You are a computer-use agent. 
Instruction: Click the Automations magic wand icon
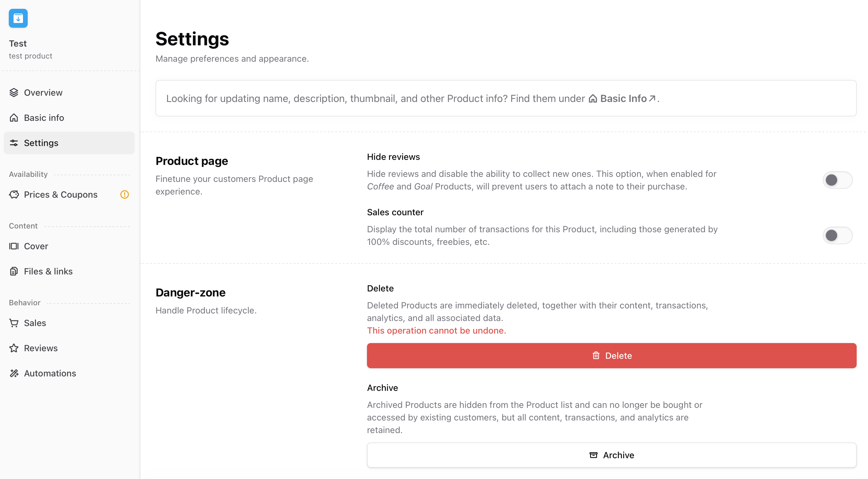coord(14,373)
